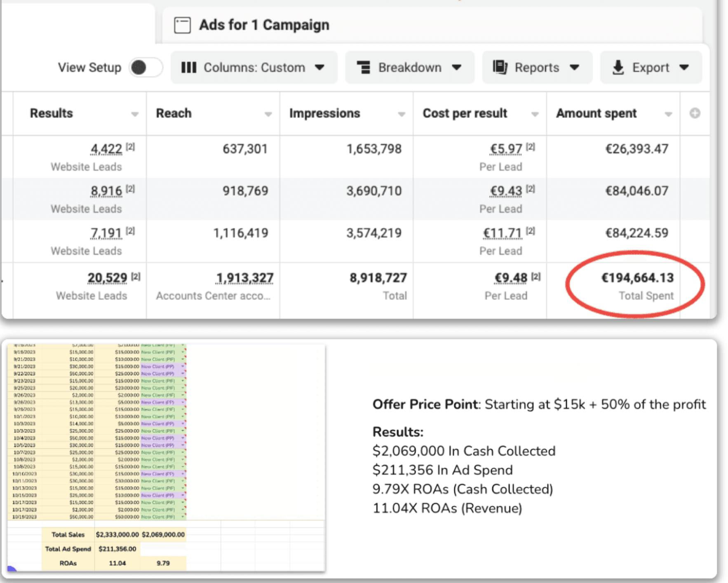Click the 918,769 reach value
This screenshot has height=583, width=728.
245,191
